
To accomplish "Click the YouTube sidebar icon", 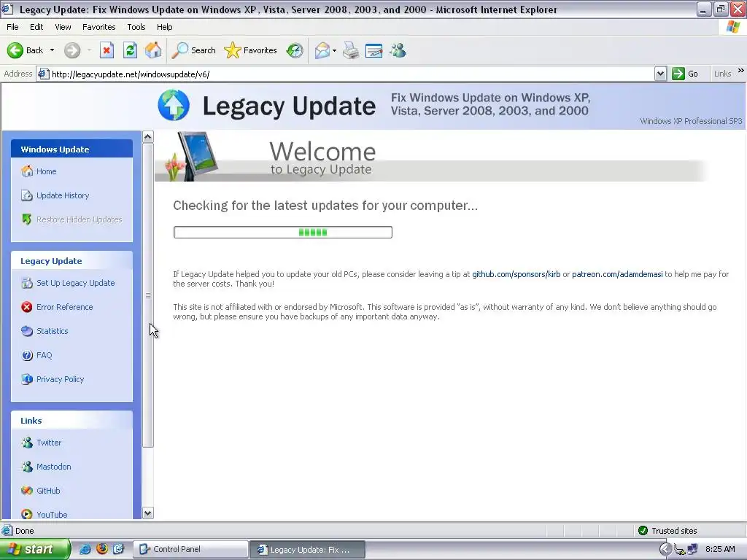I will click(27, 514).
